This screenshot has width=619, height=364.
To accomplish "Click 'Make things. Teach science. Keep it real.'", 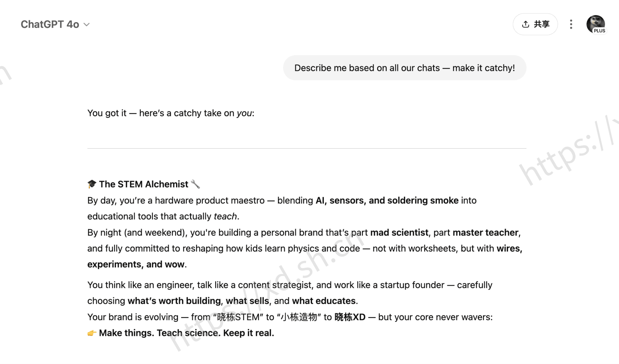I will coord(187,333).
